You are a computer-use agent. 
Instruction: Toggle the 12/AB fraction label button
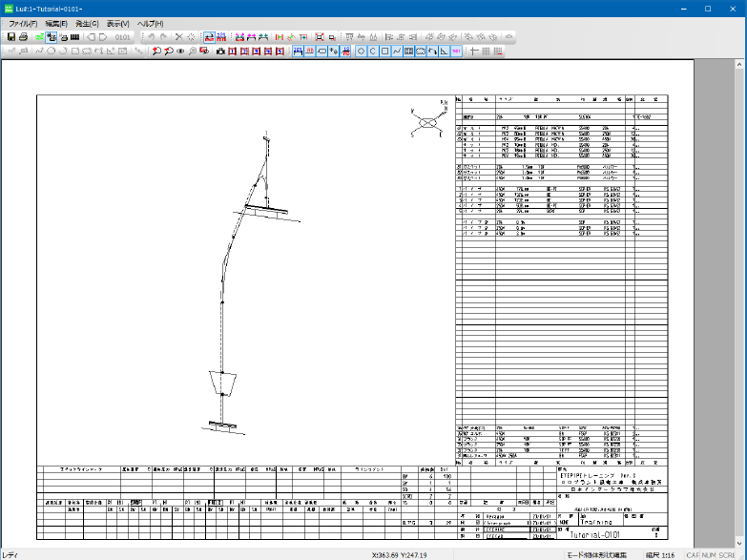[x=346, y=51]
